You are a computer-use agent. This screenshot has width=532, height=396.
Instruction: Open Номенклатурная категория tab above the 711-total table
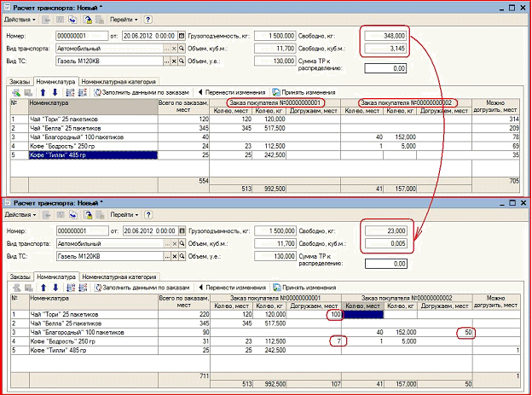pyautogui.click(x=119, y=277)
